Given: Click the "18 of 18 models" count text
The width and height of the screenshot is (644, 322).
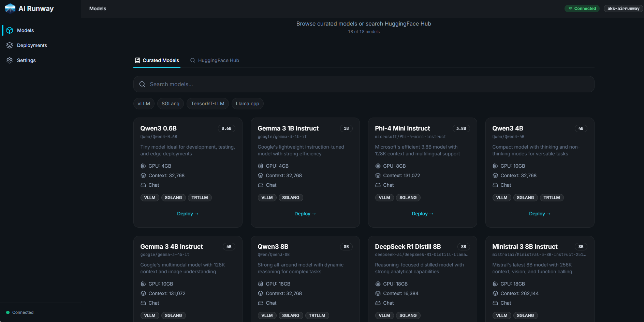Looking at the screenshot, I should click(x=364, y=32).
